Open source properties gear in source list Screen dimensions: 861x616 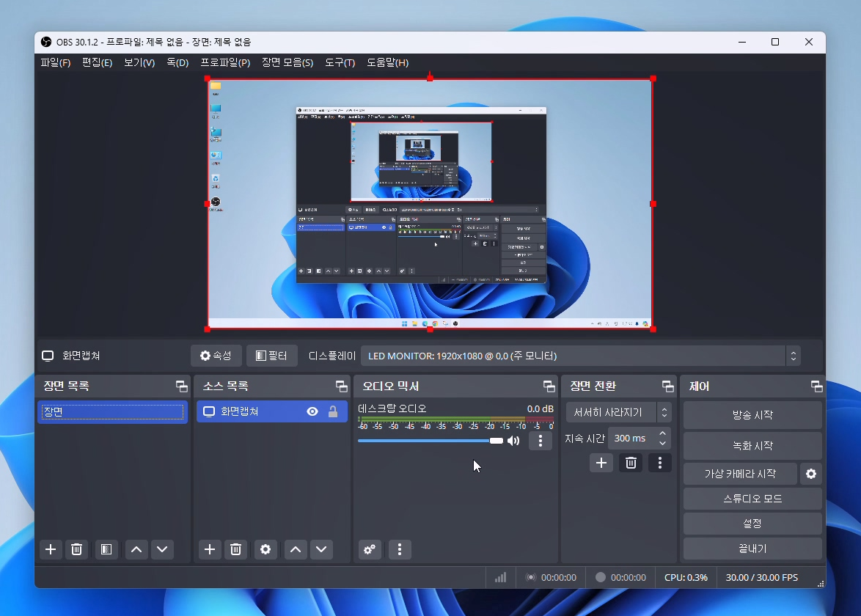pyautogui.click(x=265, y=549)
